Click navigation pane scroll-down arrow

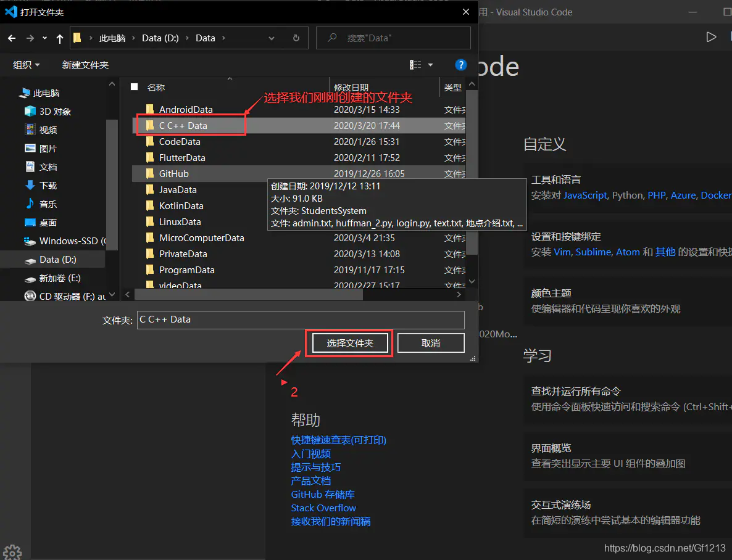[x=112, y=294]
